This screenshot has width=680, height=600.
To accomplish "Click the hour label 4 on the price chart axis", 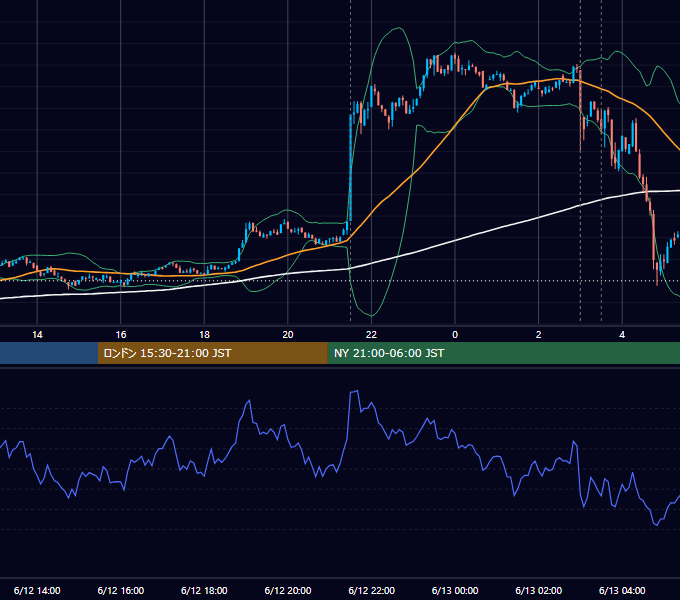I will click(x=622, y=335).
